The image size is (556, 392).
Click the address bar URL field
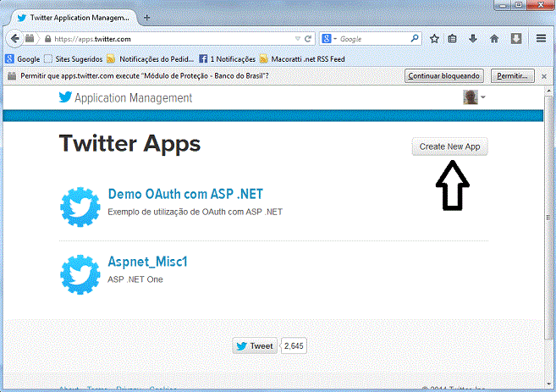pyautogui.click(x=173, y=39)
